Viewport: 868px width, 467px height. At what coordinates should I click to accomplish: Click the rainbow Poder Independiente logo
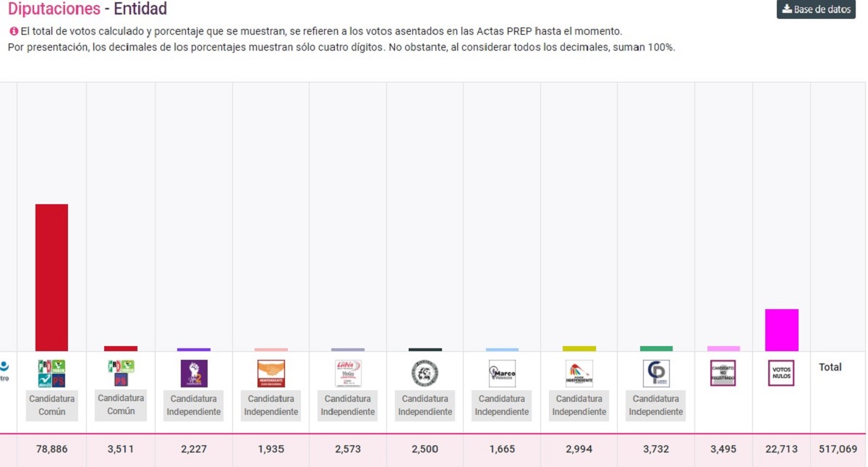[579, 373]
